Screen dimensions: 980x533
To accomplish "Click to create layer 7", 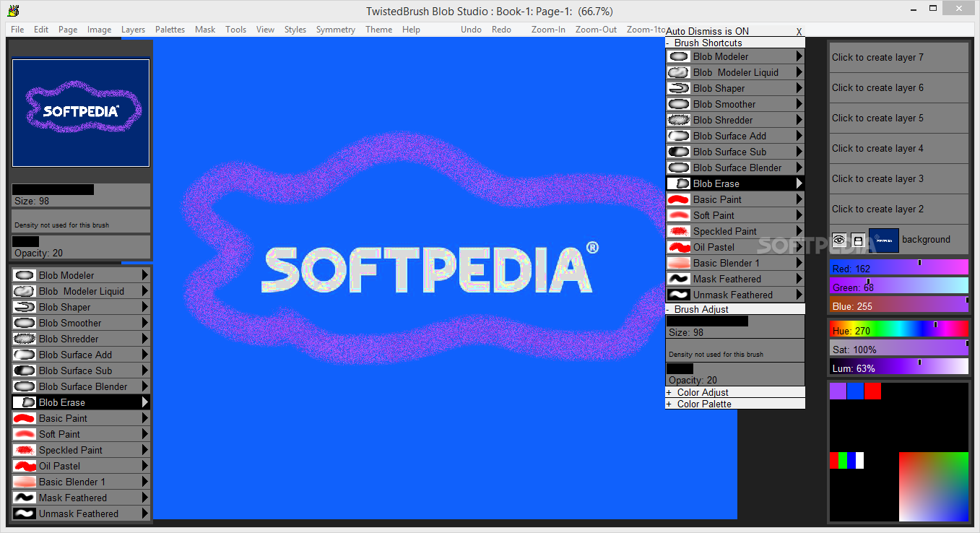I will (x=898, y=57).
